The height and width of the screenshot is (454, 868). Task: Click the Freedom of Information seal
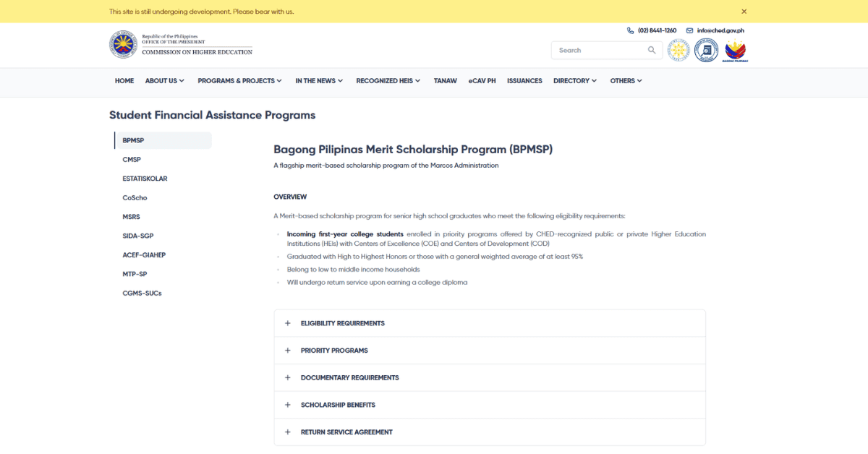[x=706, y=50]
